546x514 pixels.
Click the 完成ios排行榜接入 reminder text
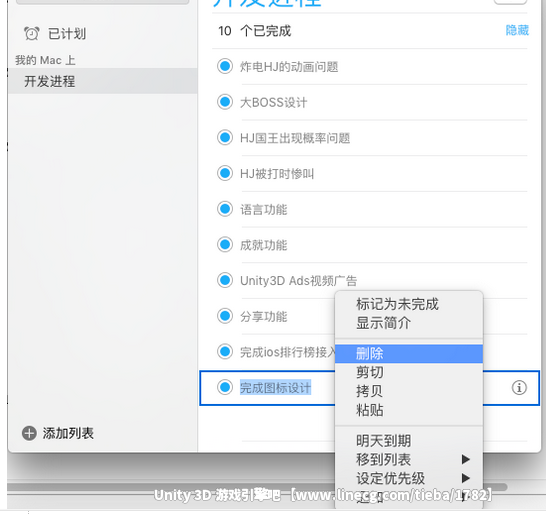pos(287,352)
